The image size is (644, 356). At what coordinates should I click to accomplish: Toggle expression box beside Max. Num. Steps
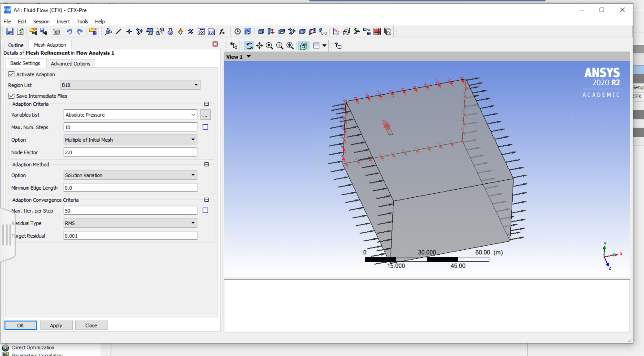(205, 127)
